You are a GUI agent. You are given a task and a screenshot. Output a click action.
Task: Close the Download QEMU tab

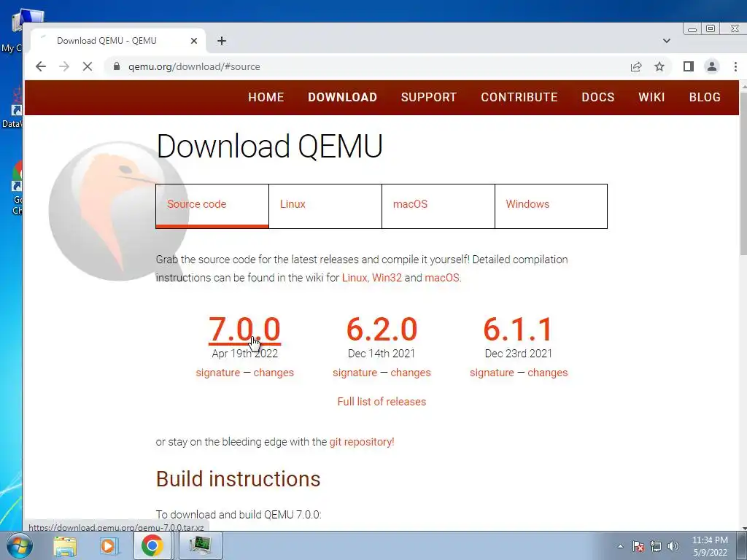[194, 41]
